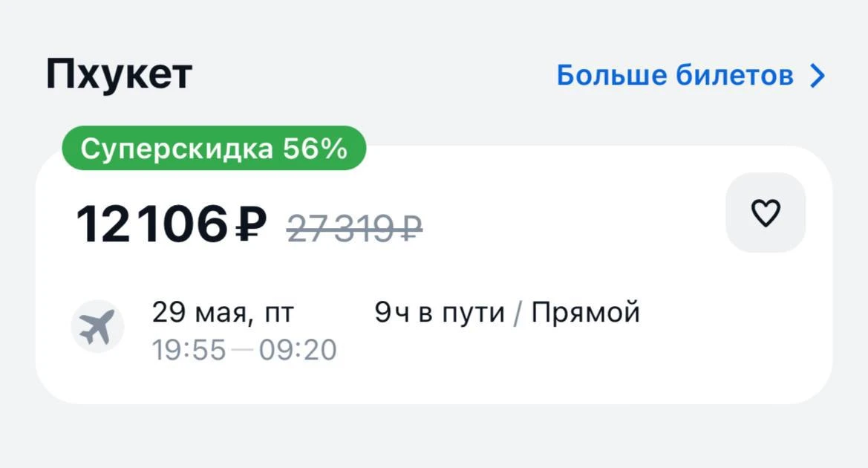Click the arrival time 09:20
Image resolution: width=868 pixels, height=468 pixels.
tap(298, 350)
